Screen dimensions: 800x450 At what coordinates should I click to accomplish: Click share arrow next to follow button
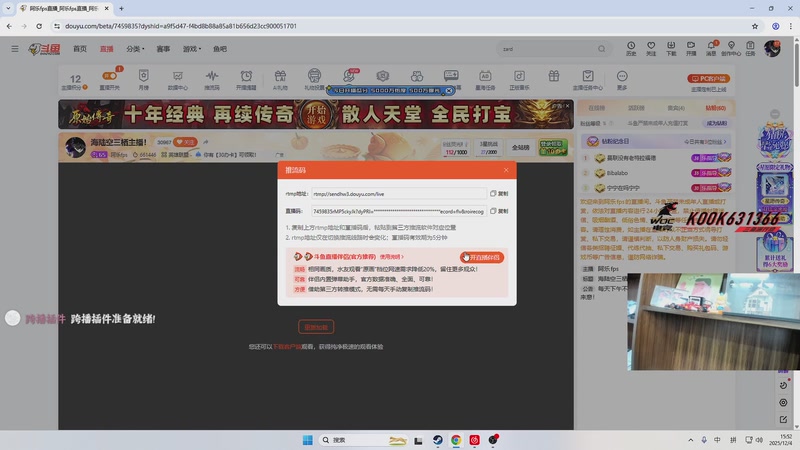pos(206,142)
